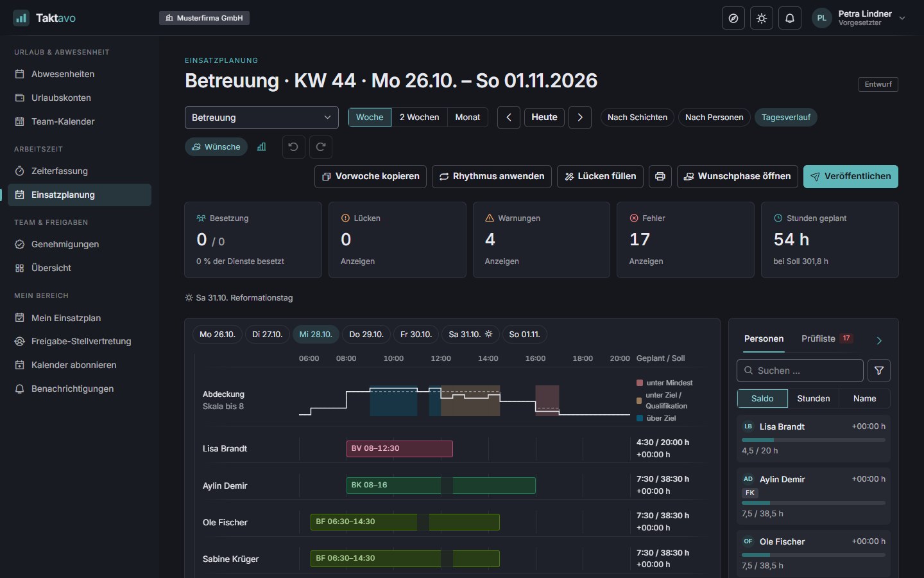Go to previous week arrow
924x578 pixels.
coord(509,118)
